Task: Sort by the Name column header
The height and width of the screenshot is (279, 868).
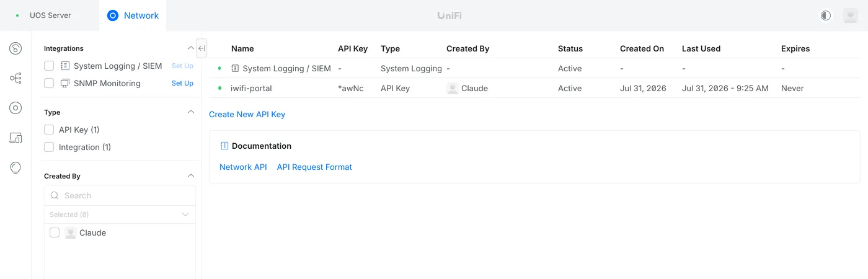Action: click(242, 48)
